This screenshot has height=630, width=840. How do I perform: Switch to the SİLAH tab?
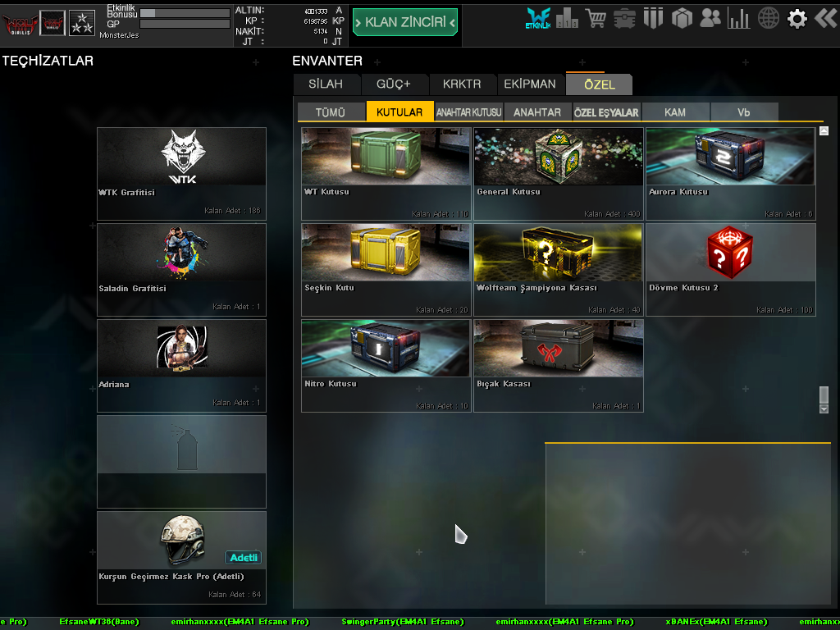(326, 84)
